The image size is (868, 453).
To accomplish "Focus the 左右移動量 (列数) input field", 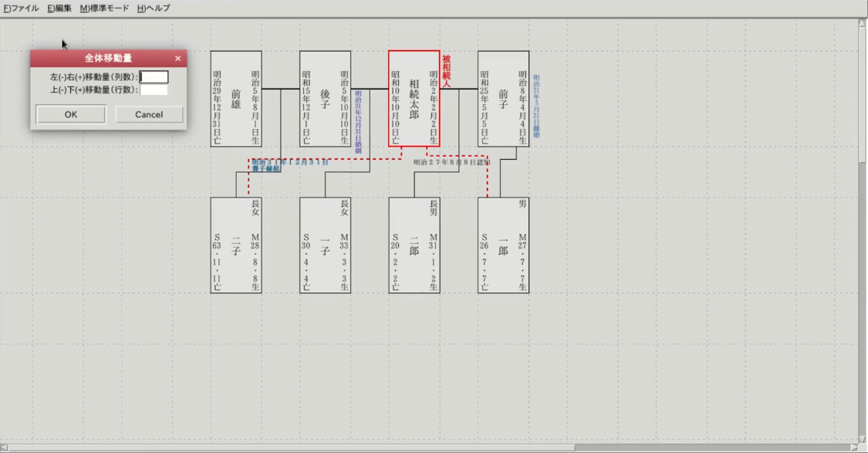I will point(154,77).
